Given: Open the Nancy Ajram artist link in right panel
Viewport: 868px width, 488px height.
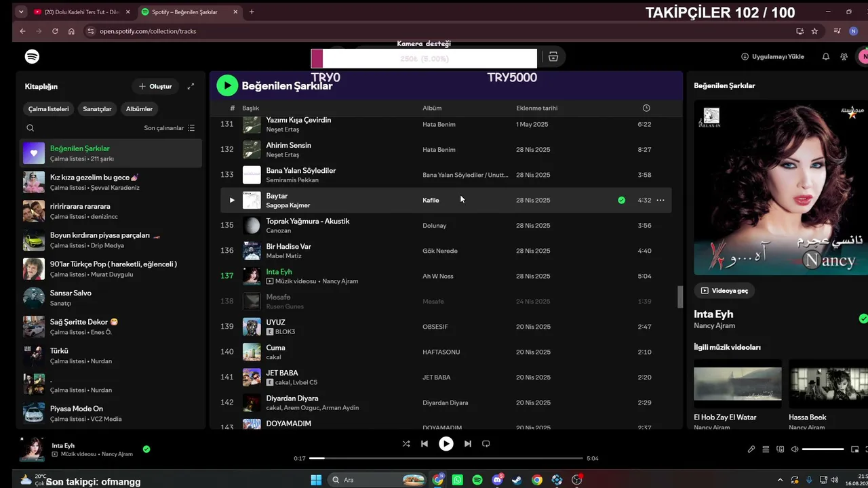Looking at the screenshot, I should click(714, 326).
